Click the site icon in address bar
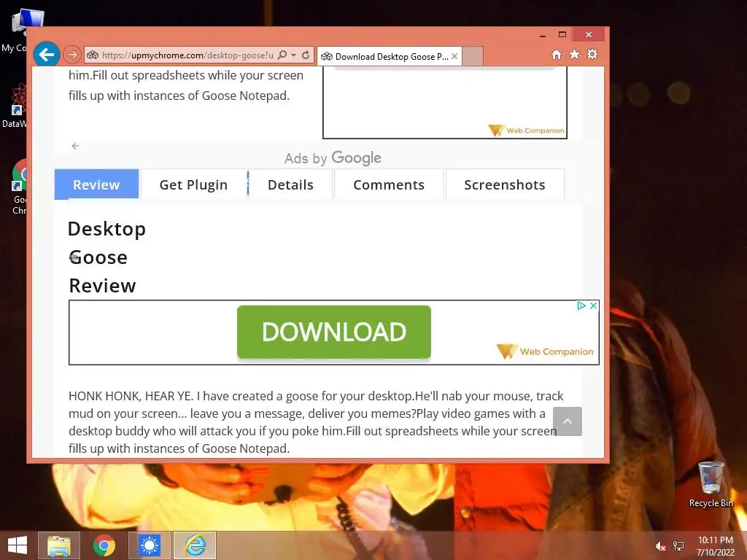Image resolution: width=747 pixels, height=560 pixels. pos(93,55)
